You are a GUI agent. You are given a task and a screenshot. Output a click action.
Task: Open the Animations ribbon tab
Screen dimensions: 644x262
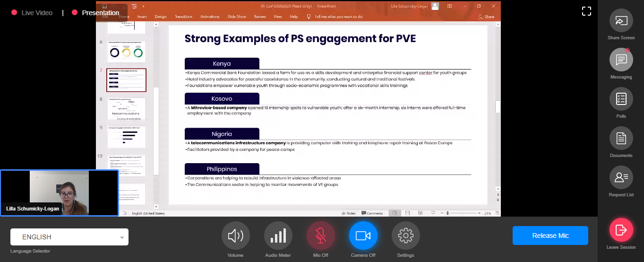[210, 17]
